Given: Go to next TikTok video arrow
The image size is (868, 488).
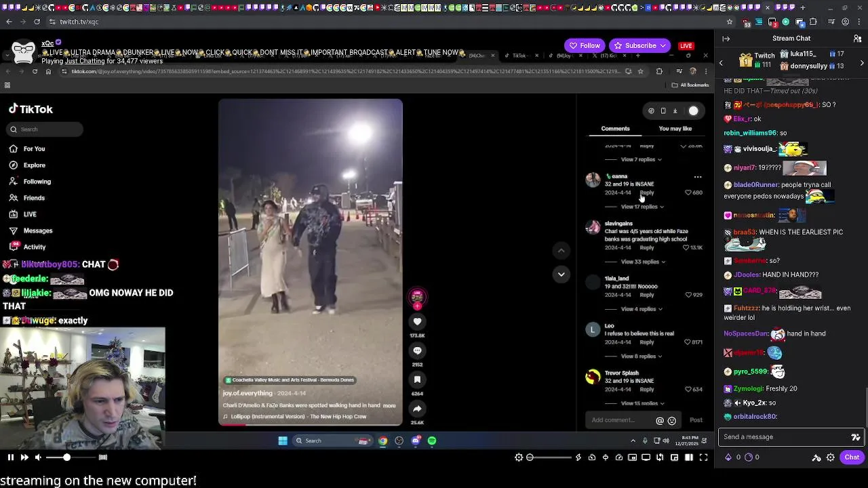Looking at the screenshot, I should tap(561, 274).
